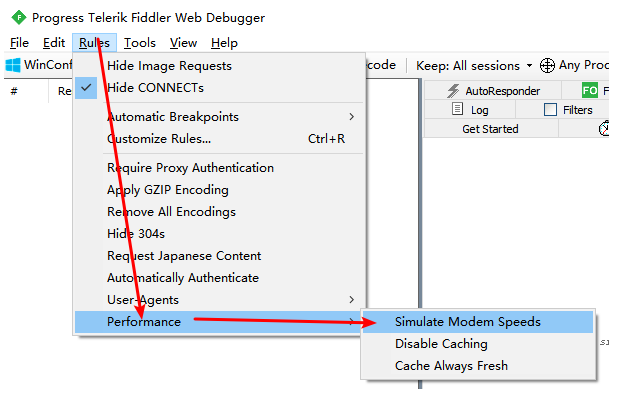Expand the Automatic Breakpoints submenu
Screen dimensions: 617x394
point(219,117)
